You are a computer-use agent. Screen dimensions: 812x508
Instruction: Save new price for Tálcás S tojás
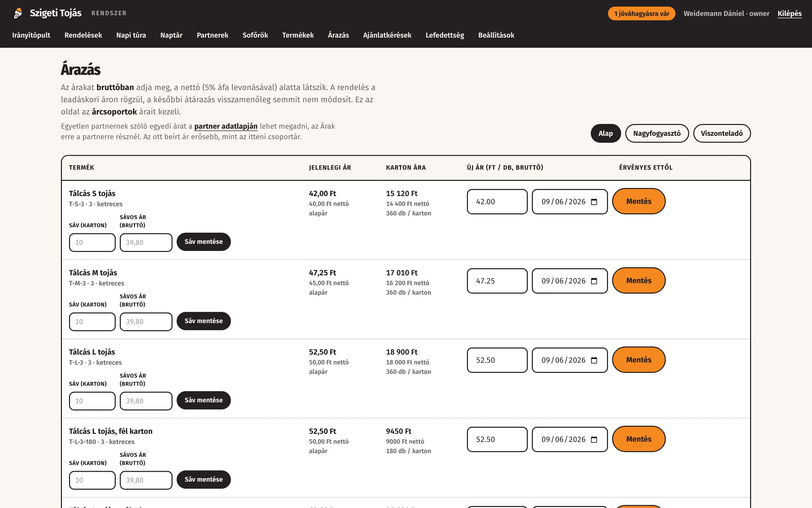coord(639,202)
